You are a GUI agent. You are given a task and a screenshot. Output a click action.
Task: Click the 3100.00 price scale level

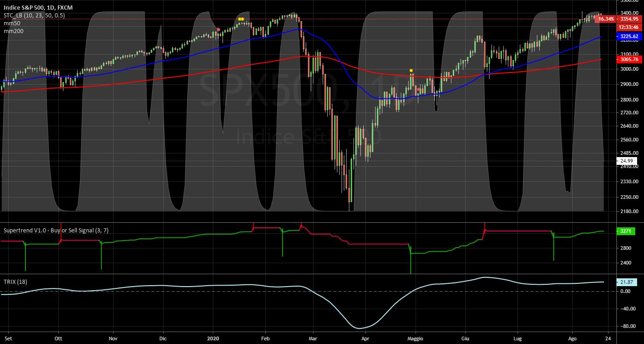pyautogui.click(x=629, y=54)
